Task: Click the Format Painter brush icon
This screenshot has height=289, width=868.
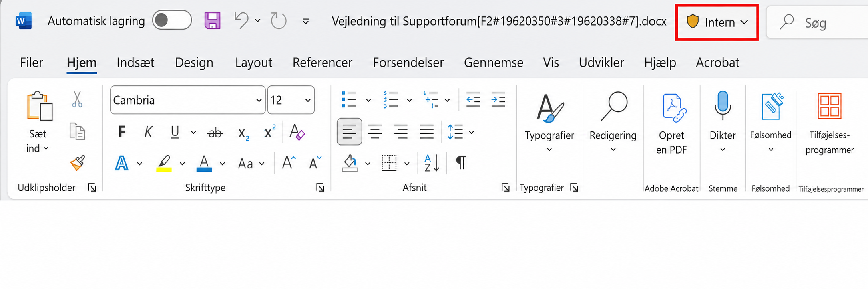Action: point(78,163)
